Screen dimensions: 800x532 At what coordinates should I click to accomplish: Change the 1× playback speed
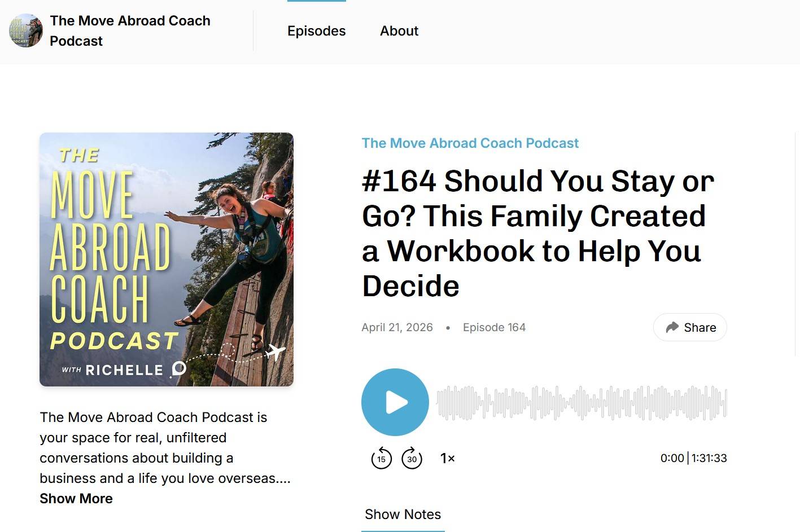point(447,458)
